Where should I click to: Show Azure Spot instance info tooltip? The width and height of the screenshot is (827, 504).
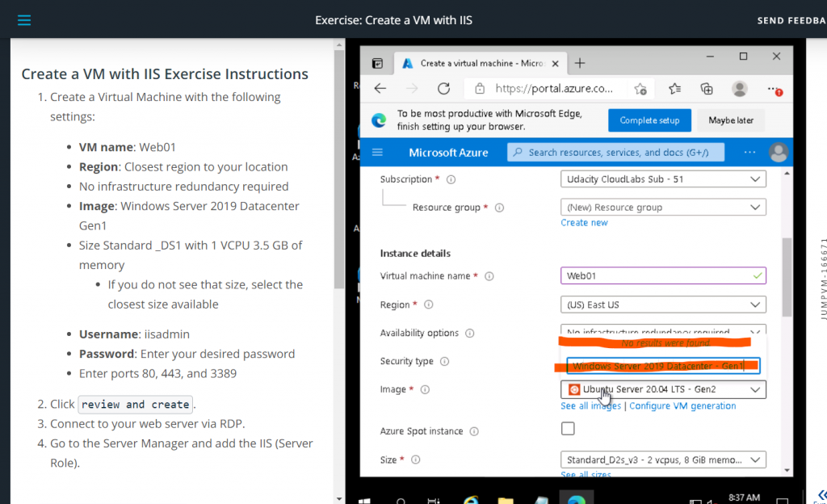(474, 432)
